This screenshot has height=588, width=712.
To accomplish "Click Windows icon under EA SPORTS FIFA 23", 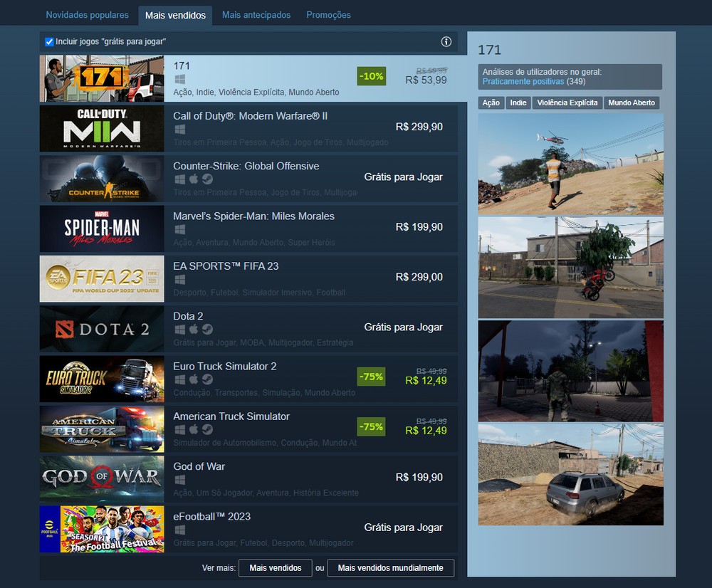I will (180, 279).
